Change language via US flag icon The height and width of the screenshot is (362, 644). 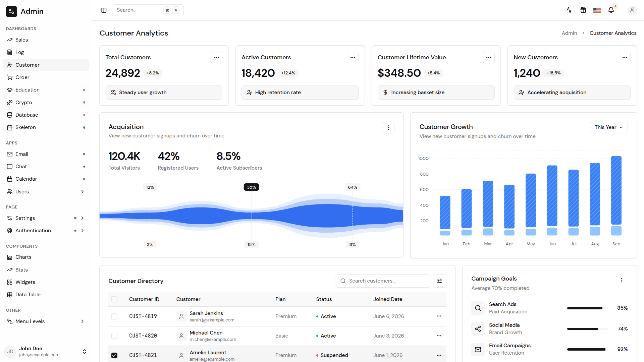click(597, 10)
